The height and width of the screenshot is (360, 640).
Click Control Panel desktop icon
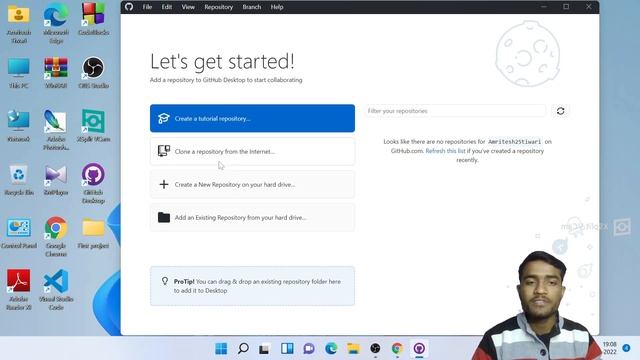[x=19, y=233]
